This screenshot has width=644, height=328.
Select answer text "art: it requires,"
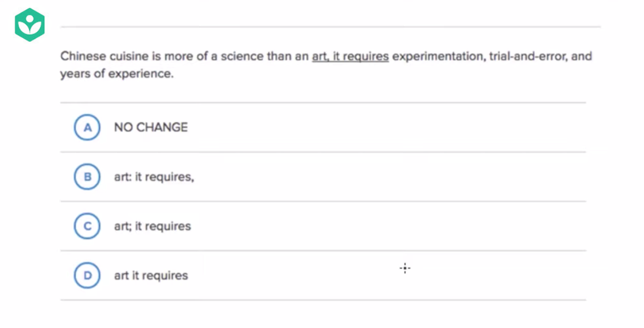click(154, 177)
